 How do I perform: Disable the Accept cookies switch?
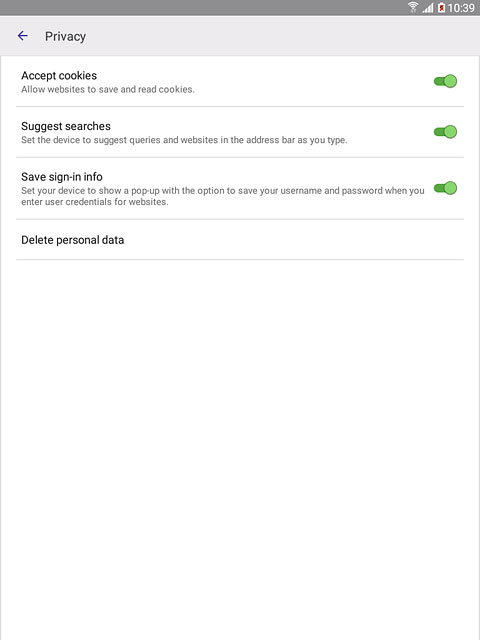tap(445, 81)
